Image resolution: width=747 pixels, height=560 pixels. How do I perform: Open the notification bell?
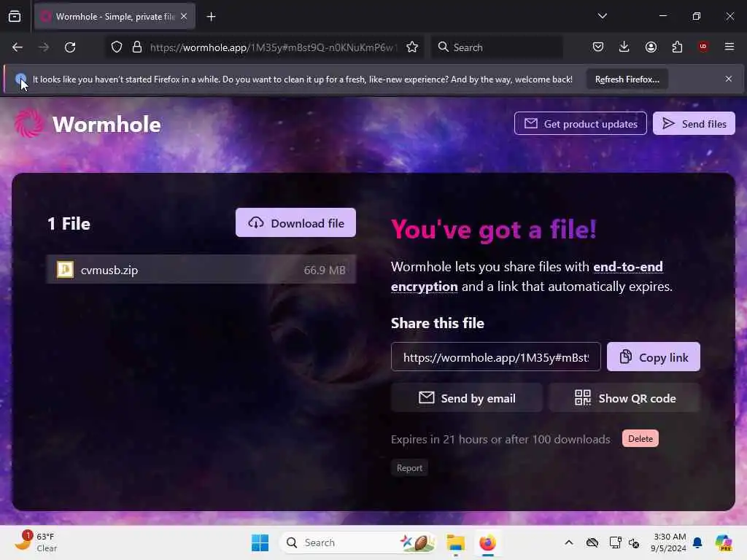click(697, 542)
